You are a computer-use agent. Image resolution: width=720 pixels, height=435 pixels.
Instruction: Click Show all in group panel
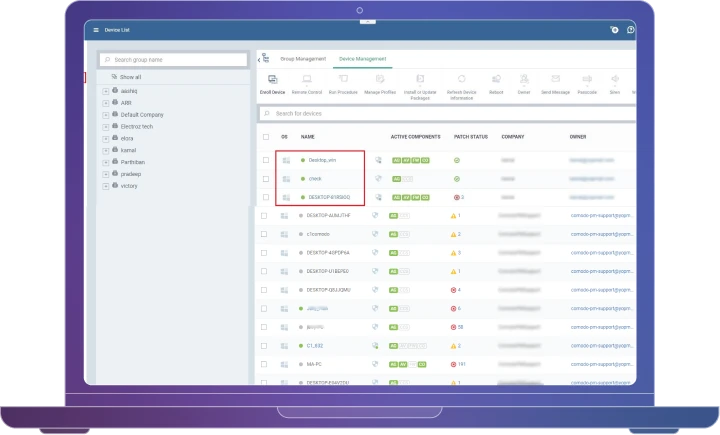(131, 76)
